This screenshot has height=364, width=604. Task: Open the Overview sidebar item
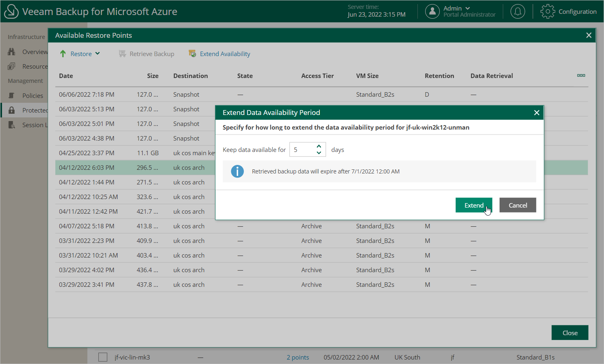35,52
